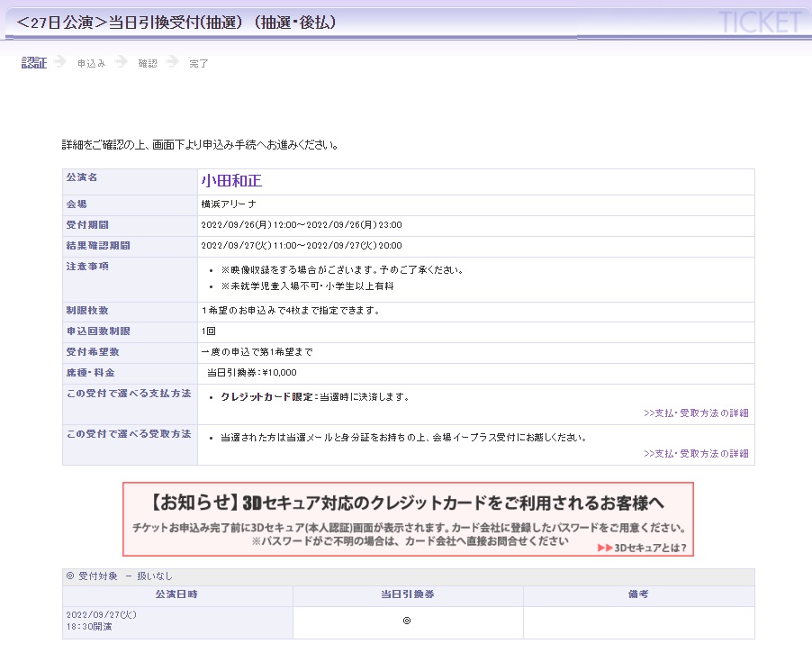
Task: Click the 備考 column header
Action: tap(638, 594)
